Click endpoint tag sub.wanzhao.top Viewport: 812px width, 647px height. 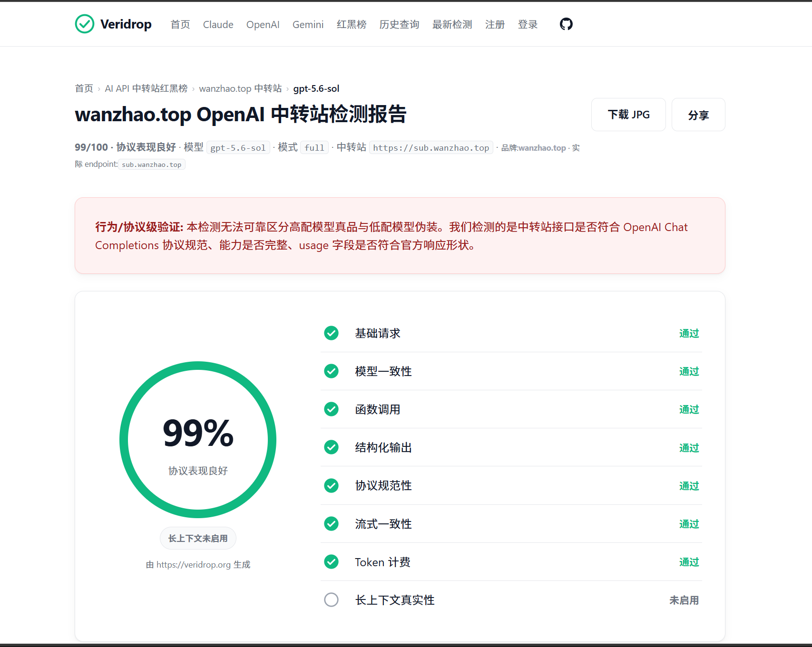(x=152, y=164)
